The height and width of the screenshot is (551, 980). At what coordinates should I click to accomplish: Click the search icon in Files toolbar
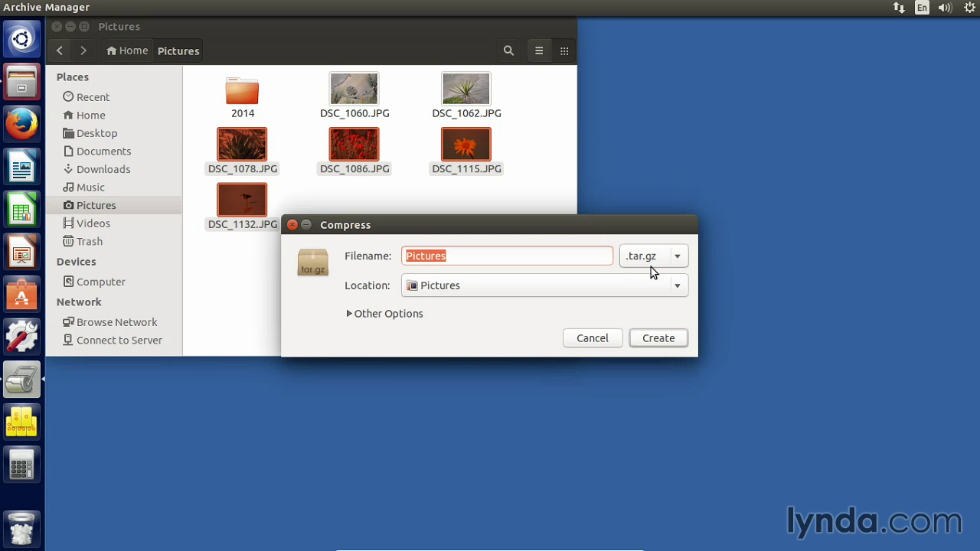[x=508, y=51]
